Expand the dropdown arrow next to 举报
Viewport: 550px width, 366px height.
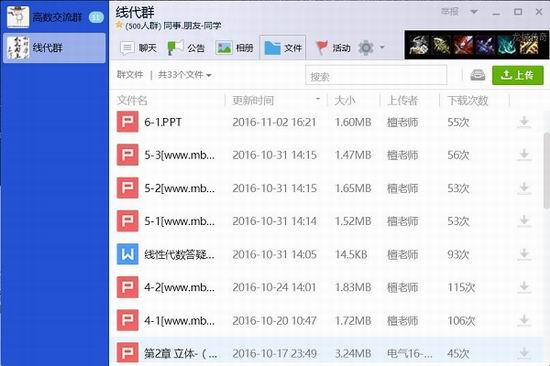click(x=474, y=12)
